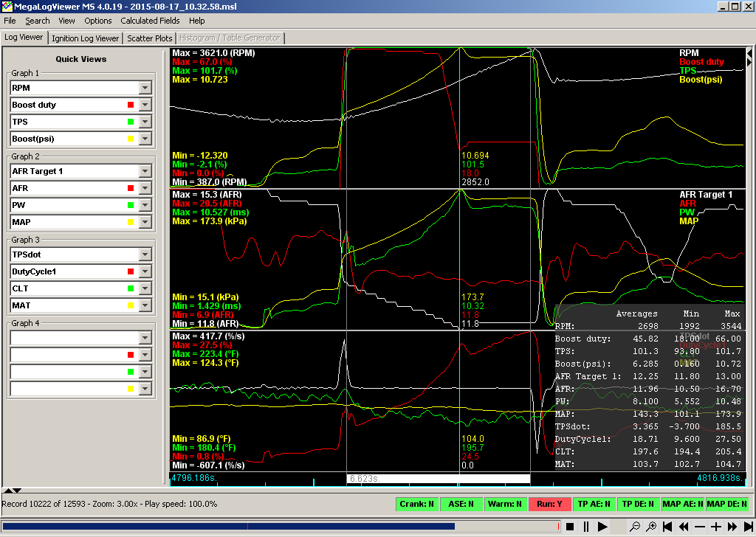Jump to the beginning of log
This screenshot has height=537, width=756.
667,527
